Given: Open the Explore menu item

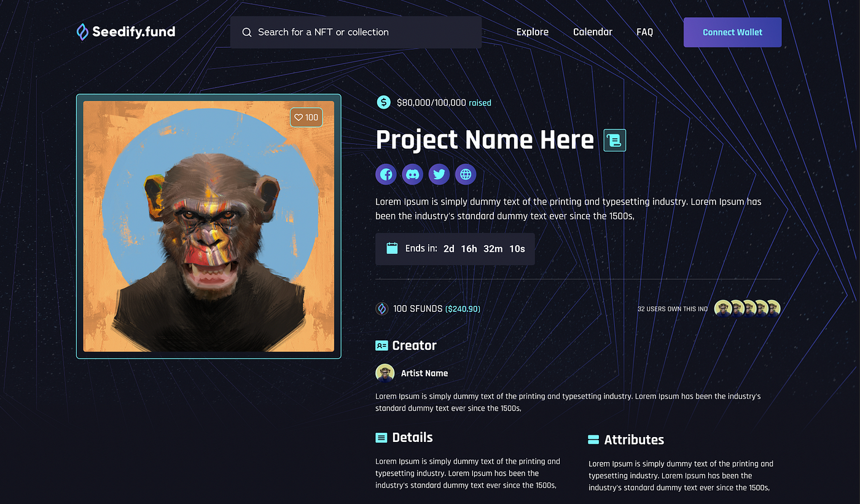Looking at the screenshot, I should pos(533,32).
